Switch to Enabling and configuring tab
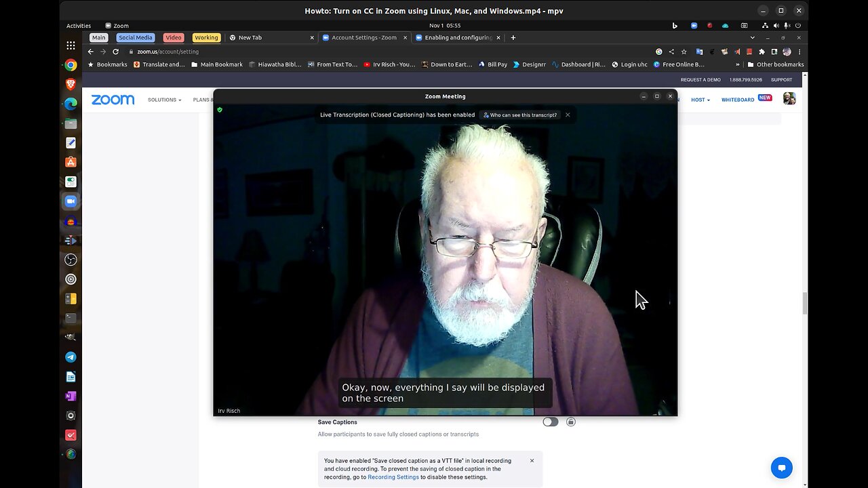This screenshot has width=868, height=488. (456, 37)
